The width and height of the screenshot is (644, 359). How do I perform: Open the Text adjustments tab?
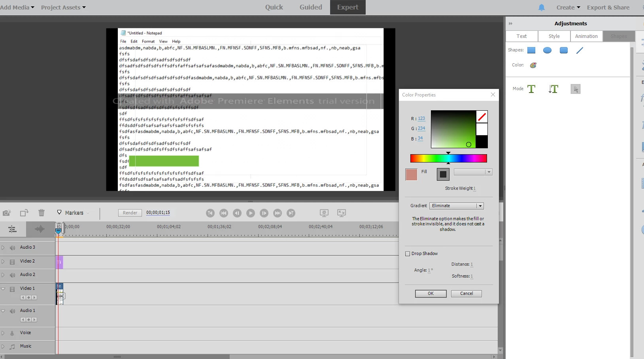pyautogui.click(x=522, y=36)
